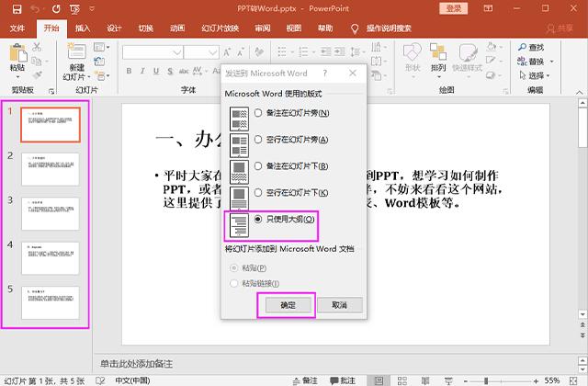Image resolution: width=588 pixels, height=386 pixels.
Task: Open the 文件 menu tab
Action: tap(17, 28)
